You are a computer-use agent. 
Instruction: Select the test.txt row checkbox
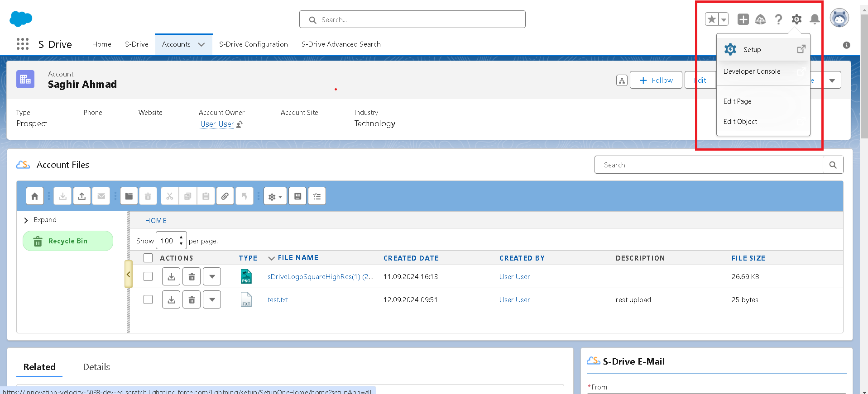[148, 299]
